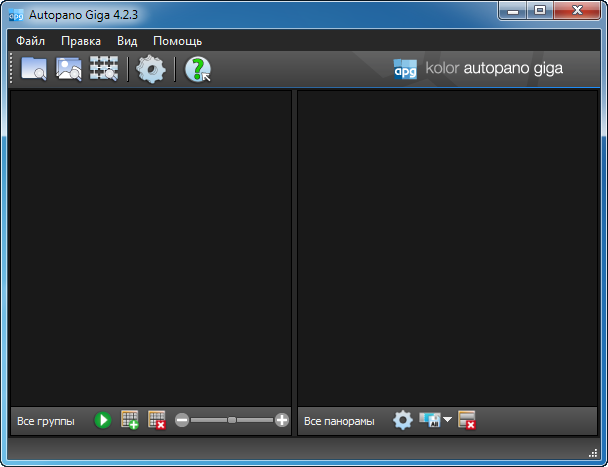Click the plus button to enlarge thumbnails
608x467 pixels.
[282, 421]
